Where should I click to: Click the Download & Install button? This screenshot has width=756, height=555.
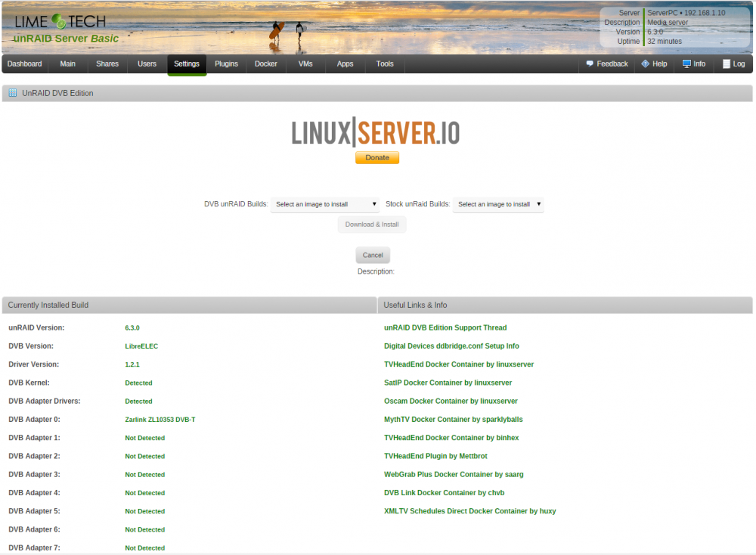[x=372, y=225]
